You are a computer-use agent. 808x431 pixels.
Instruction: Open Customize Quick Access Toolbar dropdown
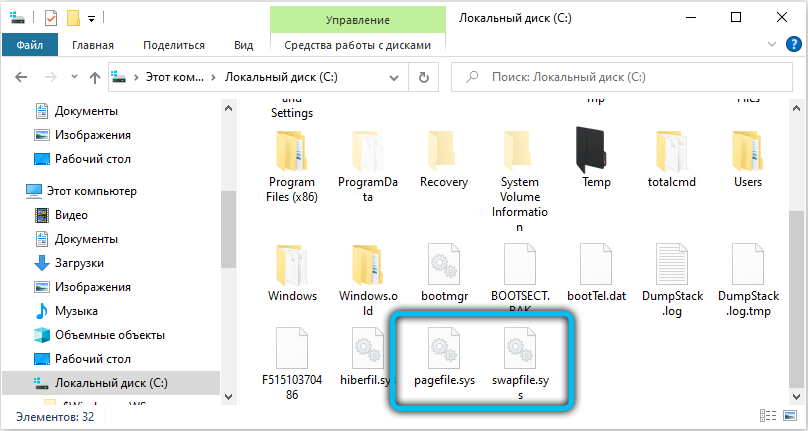91,19
